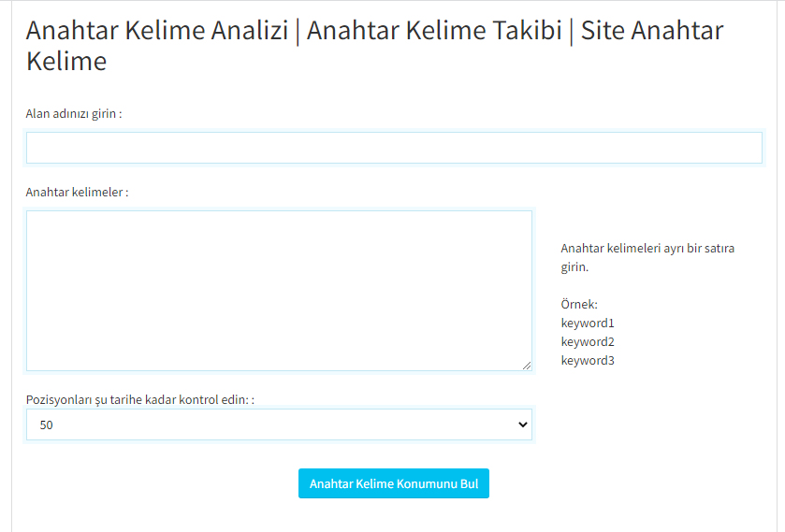Click the resize grip on the keywords textarea
The width and height of the screenshot is (785, 532).
coord(526,366)
